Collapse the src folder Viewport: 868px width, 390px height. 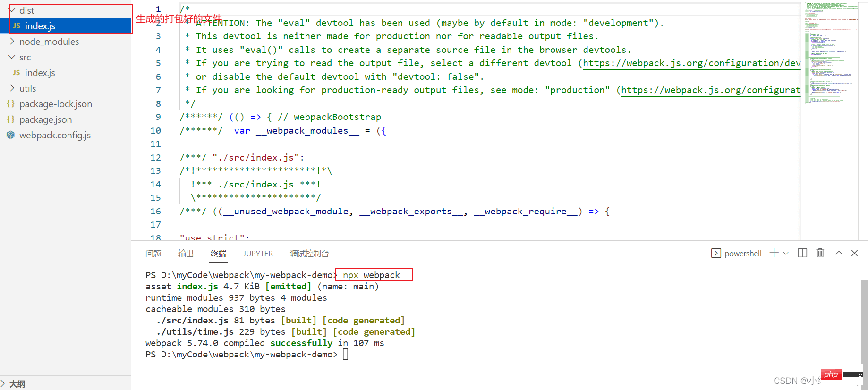point(12,57)
